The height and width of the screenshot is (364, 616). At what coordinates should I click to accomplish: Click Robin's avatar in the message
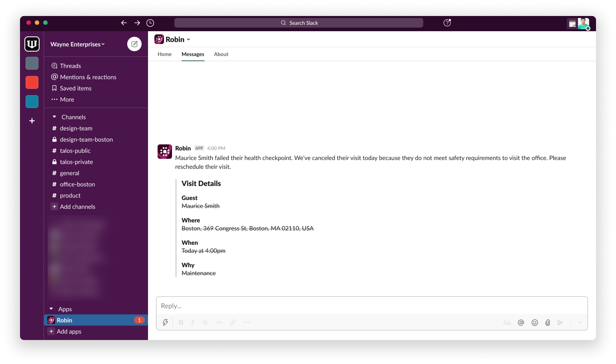[165, 152]
